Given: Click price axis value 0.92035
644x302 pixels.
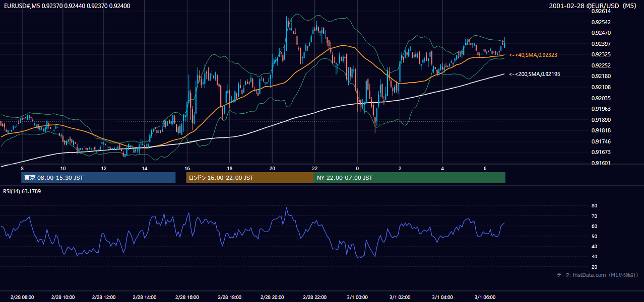Looking at the screenshot, I should [601, 98].
